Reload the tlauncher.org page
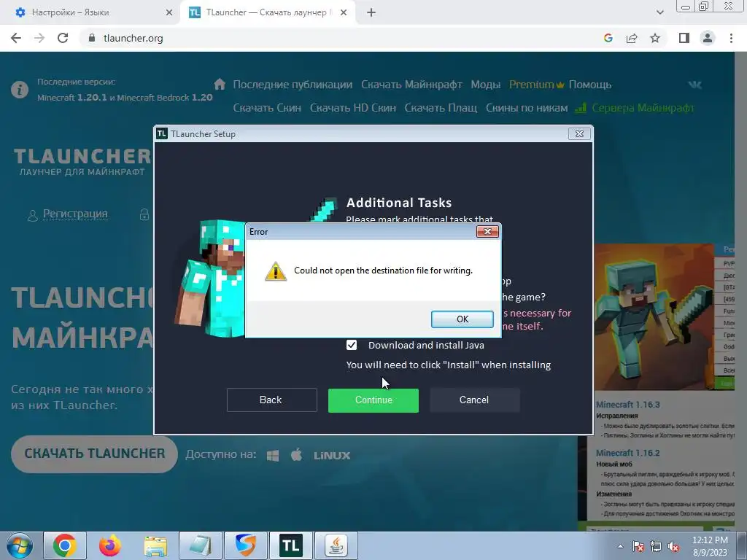Screen dimensions: 747x560 63,38
